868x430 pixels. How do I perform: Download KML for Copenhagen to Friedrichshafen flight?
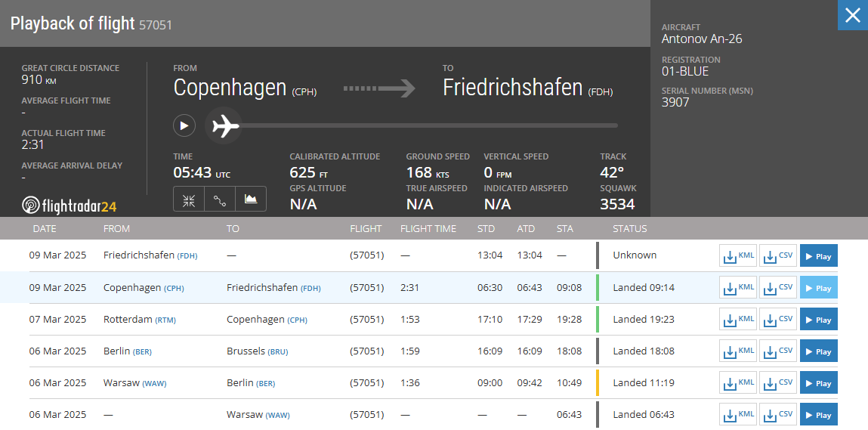pos(738,288)
